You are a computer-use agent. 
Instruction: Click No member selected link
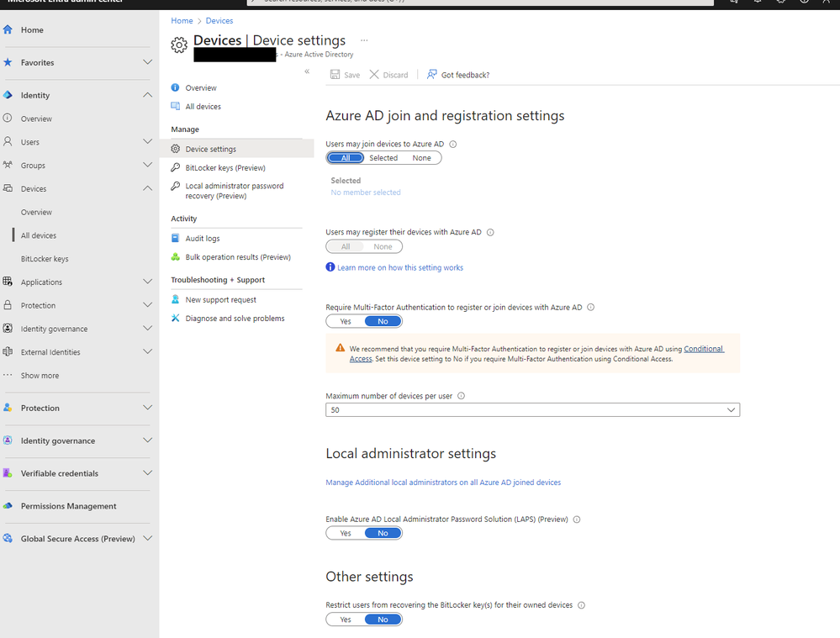point(366,192)
